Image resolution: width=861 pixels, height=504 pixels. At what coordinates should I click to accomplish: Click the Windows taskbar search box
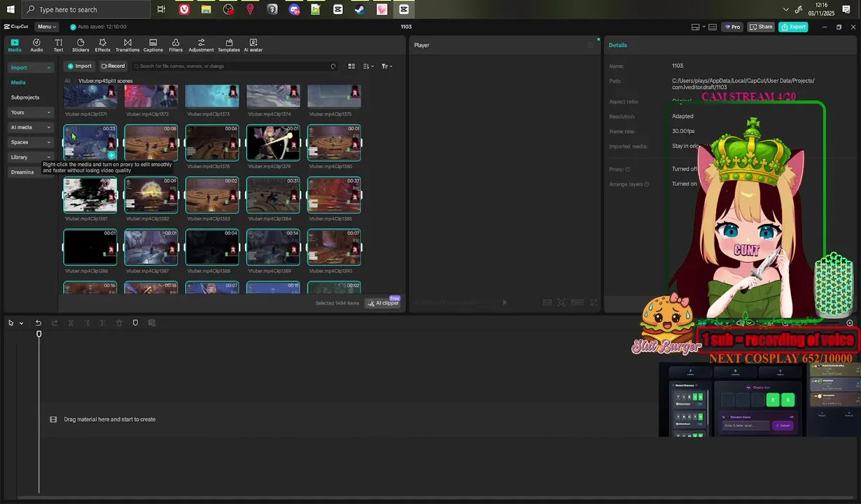[x=85, y=10]
